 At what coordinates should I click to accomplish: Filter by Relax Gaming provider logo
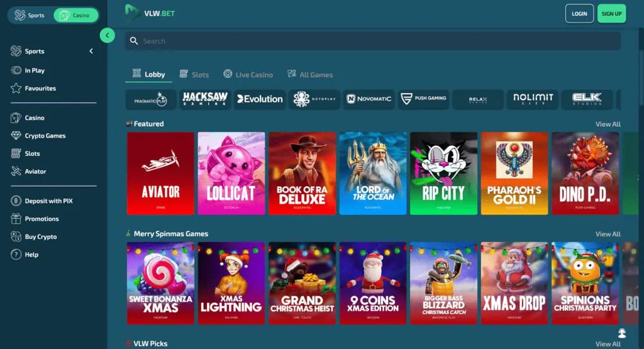point(478,99)
